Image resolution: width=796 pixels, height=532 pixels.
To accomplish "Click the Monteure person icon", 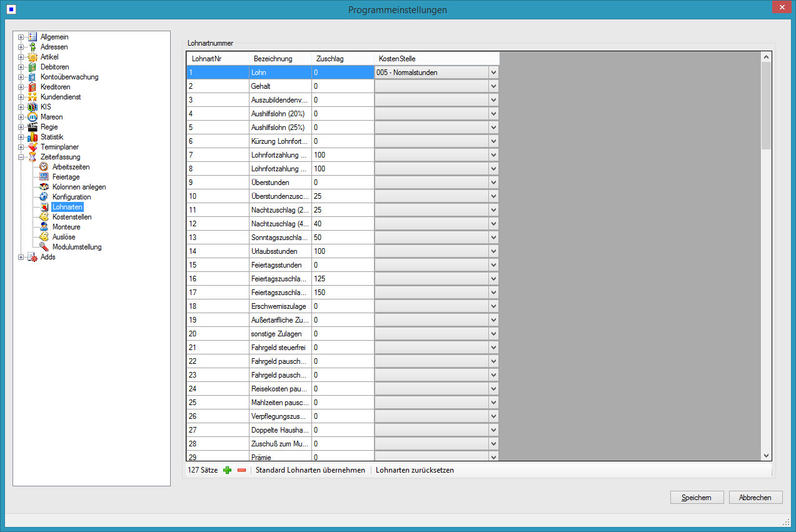I will tap(44, 227).
